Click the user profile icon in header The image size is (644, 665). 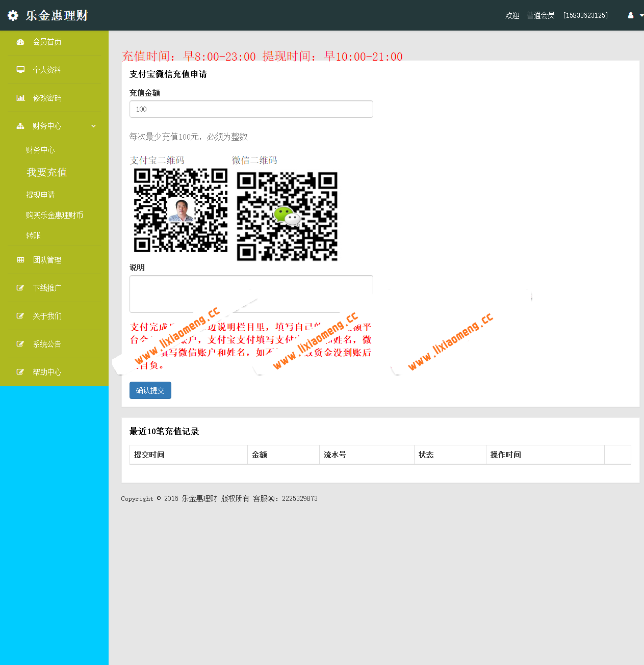click(631, 15)
